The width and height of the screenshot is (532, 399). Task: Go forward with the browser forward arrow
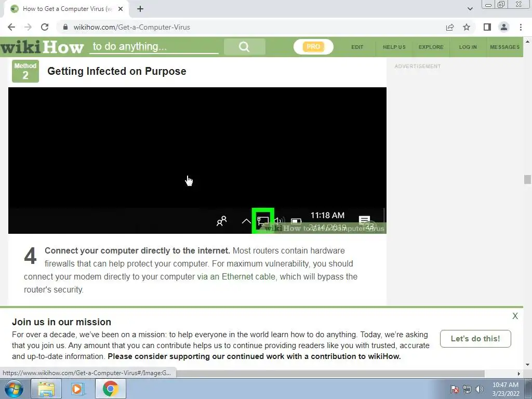pyautogui.click(x=28, y=27)
